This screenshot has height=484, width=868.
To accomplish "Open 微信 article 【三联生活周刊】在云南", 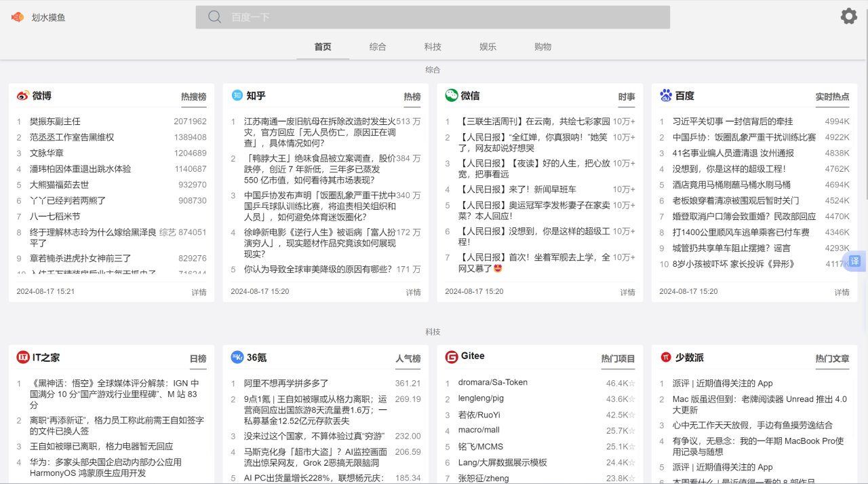I will coord(534,122).
